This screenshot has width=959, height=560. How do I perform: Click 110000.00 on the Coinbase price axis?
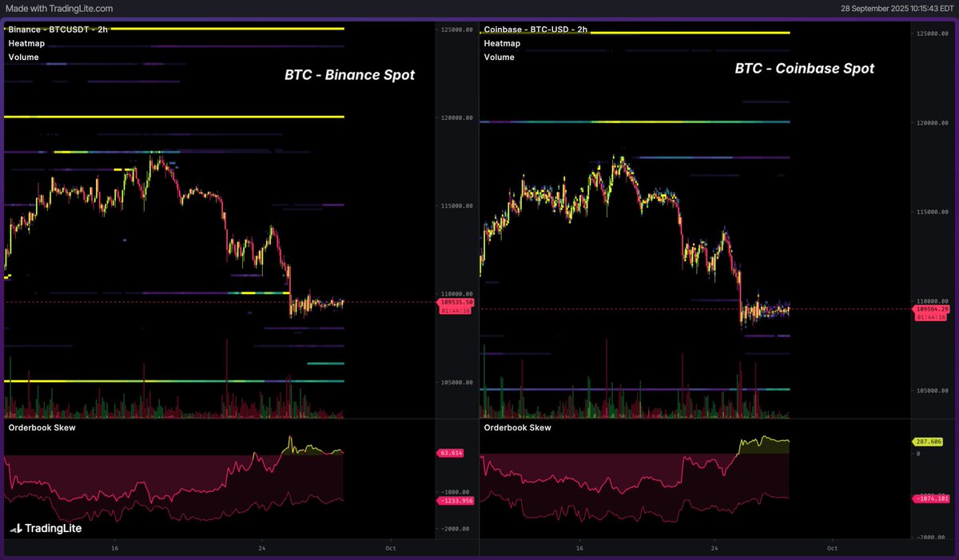pos(933,301)
